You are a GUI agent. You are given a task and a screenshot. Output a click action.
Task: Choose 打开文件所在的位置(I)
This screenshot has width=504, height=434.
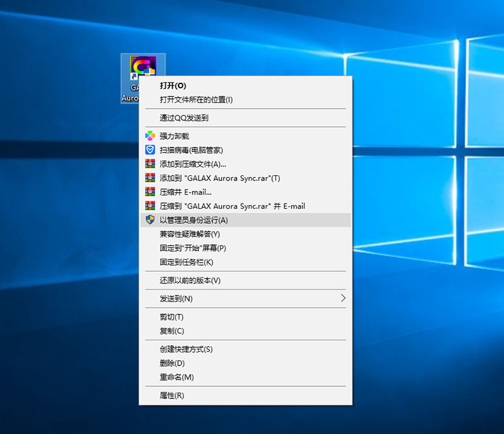click(196, 100)
